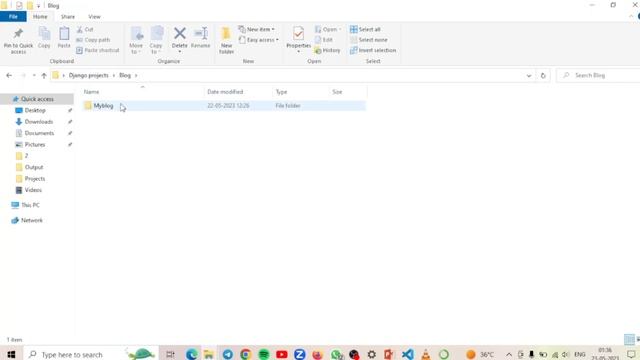Click the History button
This screenshot has width=640, height=360.
coord(327,50)
